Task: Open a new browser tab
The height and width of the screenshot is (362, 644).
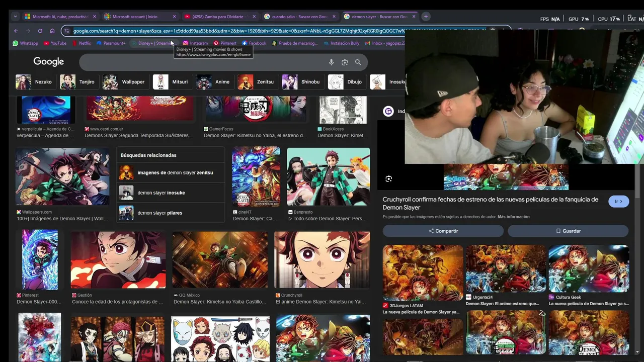Action: point(426,17)
